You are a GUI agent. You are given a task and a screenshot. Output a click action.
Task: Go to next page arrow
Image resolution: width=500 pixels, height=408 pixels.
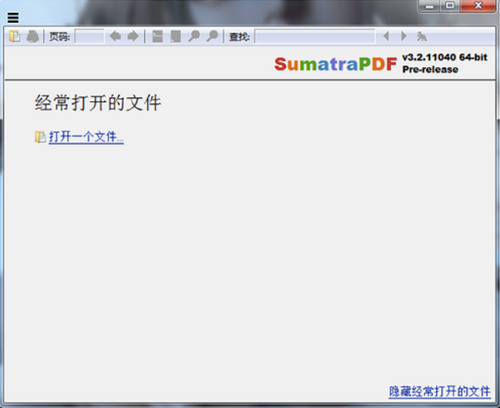(133, 36)
